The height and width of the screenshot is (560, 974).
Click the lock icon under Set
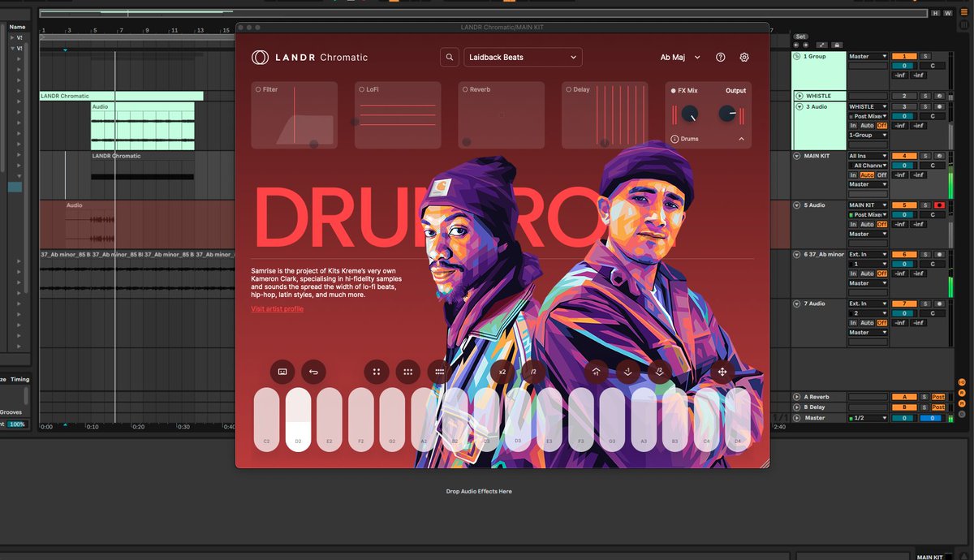(x=837, y=45)
